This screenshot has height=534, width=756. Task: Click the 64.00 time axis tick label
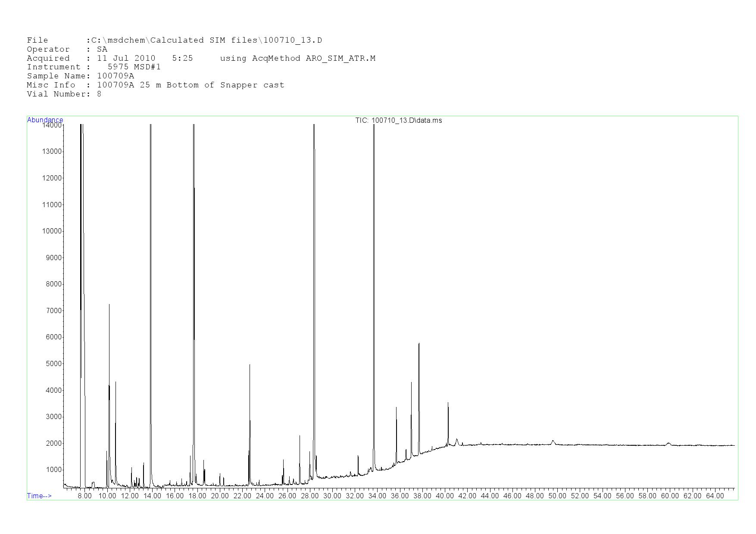715,496
